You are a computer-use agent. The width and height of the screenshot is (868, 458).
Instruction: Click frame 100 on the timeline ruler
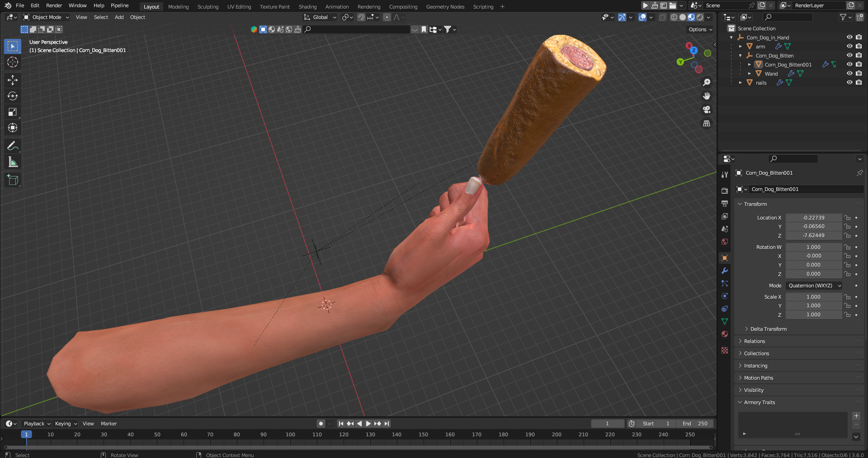pos(290,434)
